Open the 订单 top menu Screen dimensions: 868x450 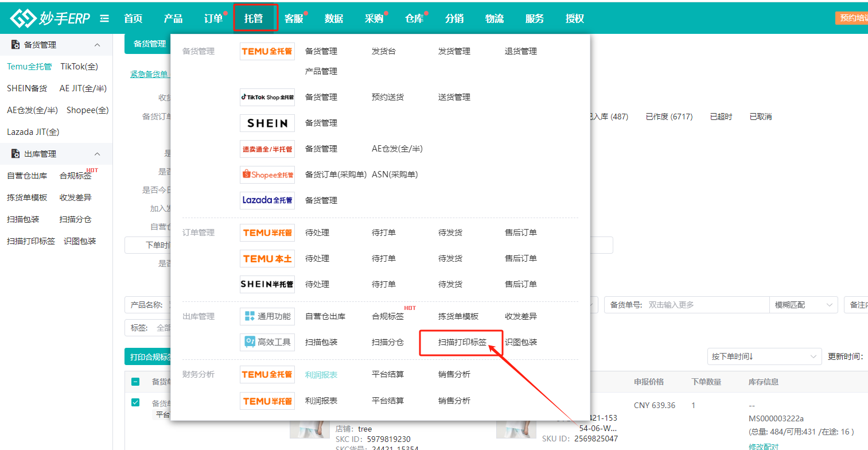[x=213, y=18]
